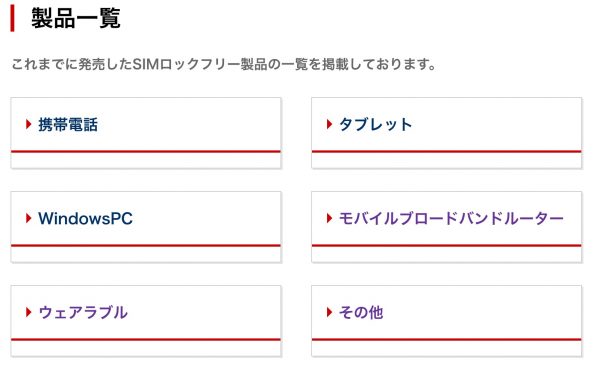Click the red arrow icon beside その他
This screenshot has height=367, width=600.
click(329, 312)
